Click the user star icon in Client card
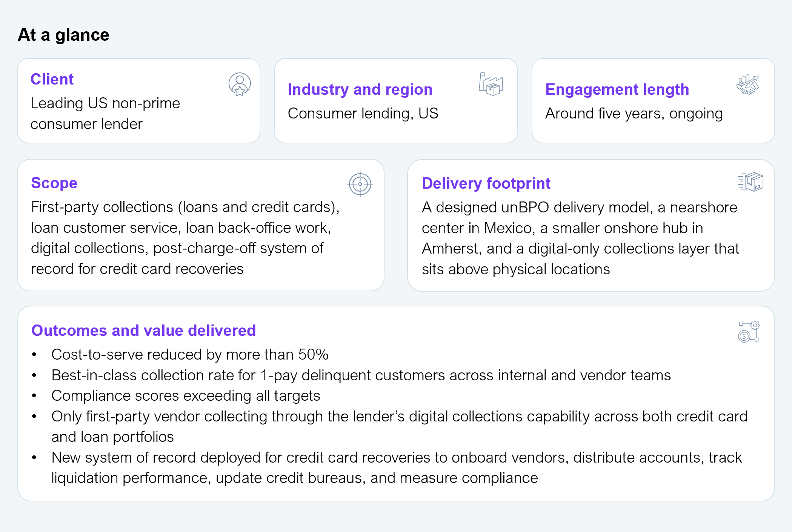Image resolution: width=792 pixels, height=532 pixels. tap(240, 84)
